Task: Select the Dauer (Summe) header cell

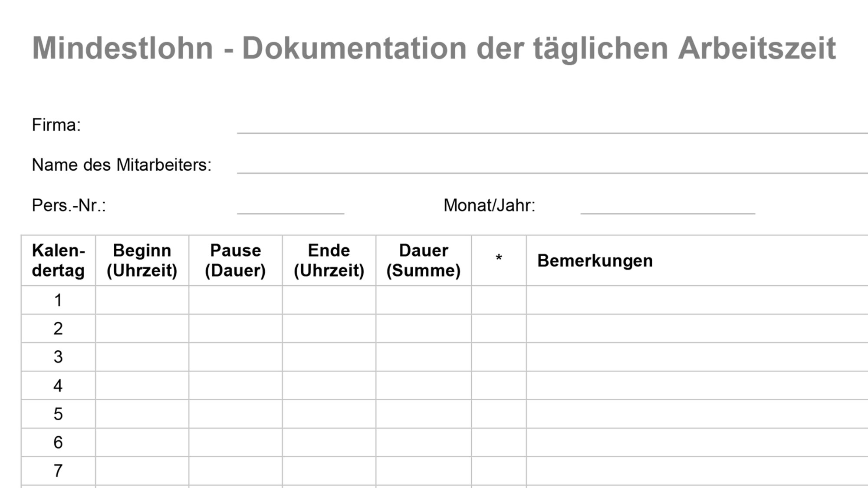Action: 424,260
